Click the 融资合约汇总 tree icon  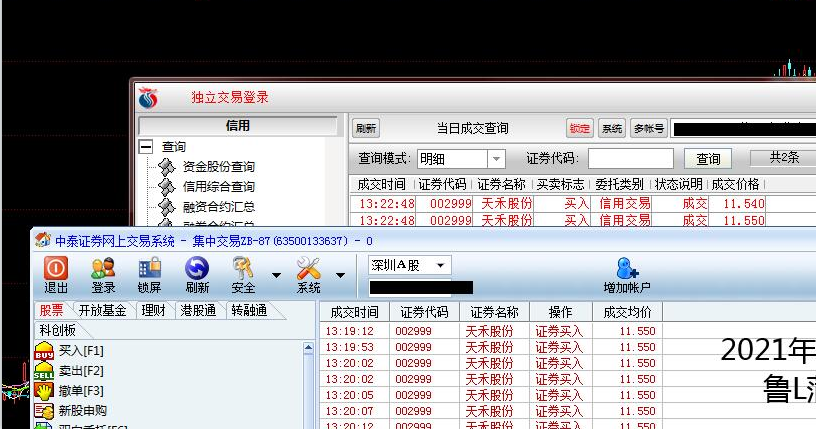click(167, 207)
